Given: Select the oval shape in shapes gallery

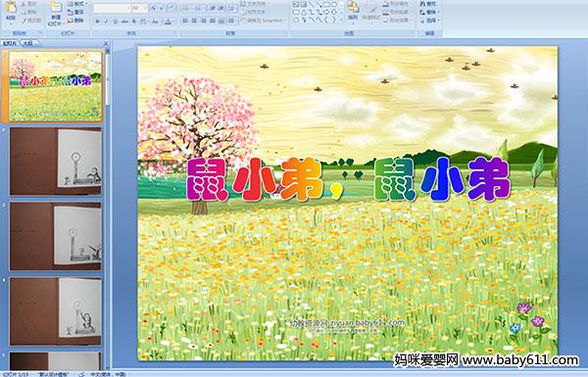Looking at the screenshot, I should pyautogui.click(x=334, y=5).
